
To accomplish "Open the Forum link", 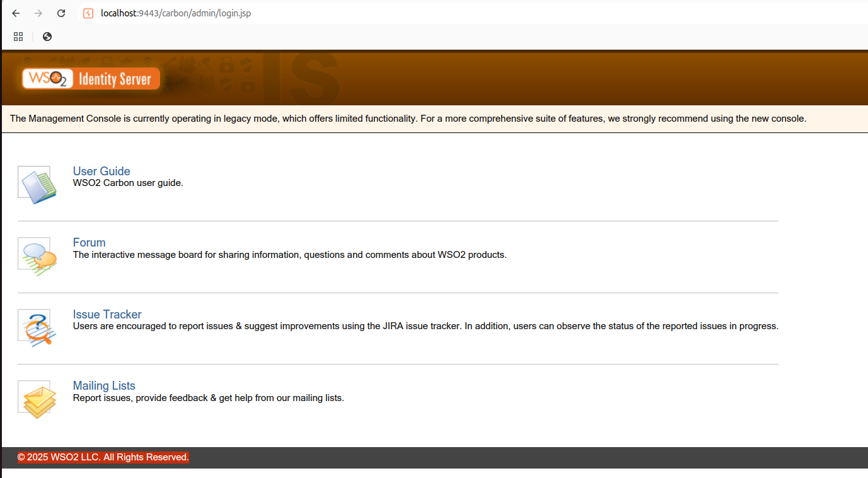I will [89, 242].
